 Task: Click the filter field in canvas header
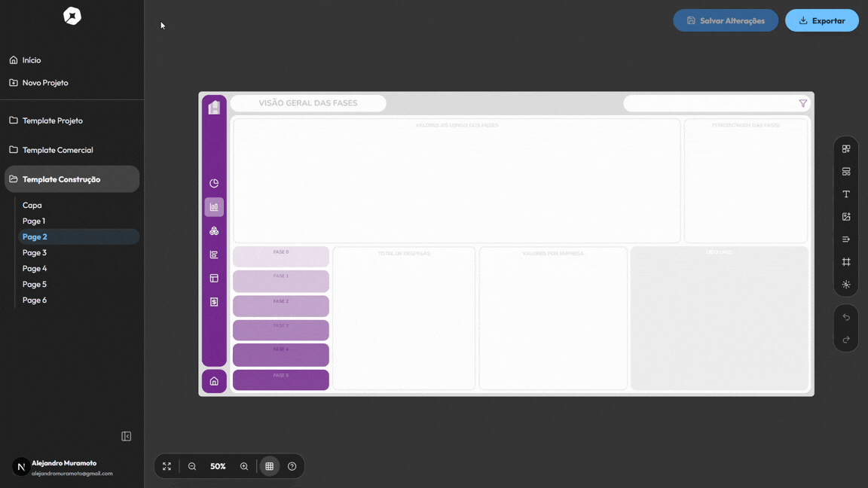tap(717, 103)
